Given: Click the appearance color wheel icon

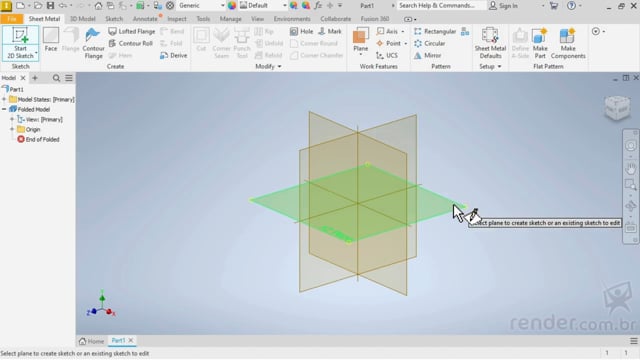Looking at the screenshot, I should click(x=232, y=5).
